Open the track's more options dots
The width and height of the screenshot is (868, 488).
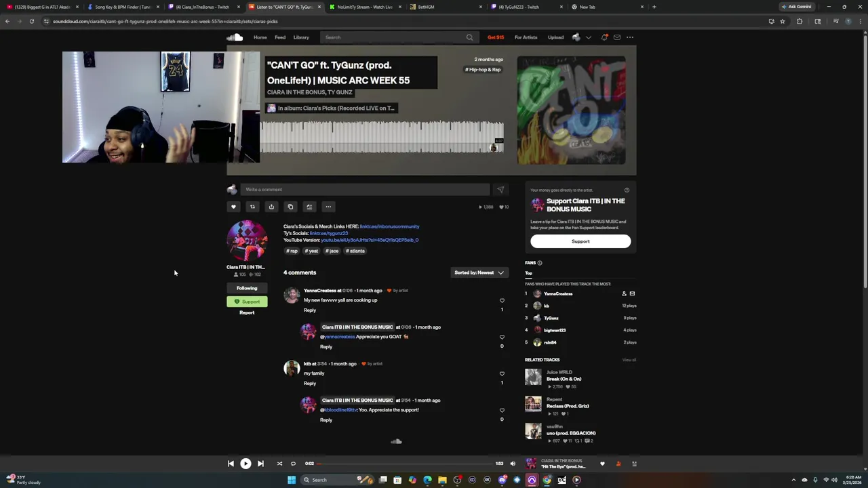coord(328,207)
